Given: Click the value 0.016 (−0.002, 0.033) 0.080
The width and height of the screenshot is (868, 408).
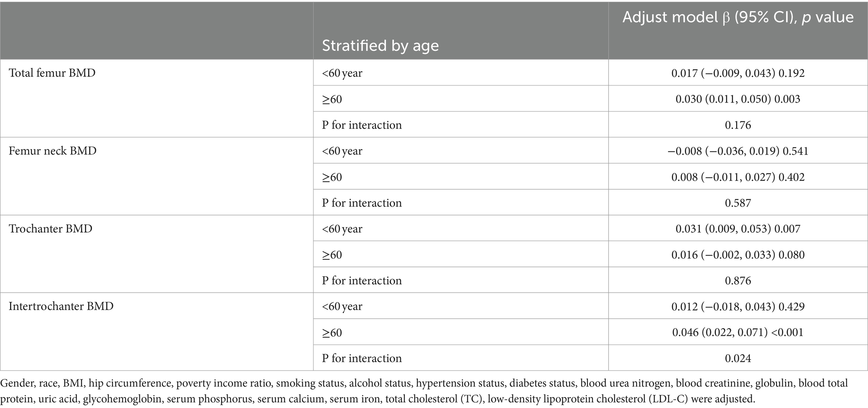Looking at the screenshot, I should point(738,255).
